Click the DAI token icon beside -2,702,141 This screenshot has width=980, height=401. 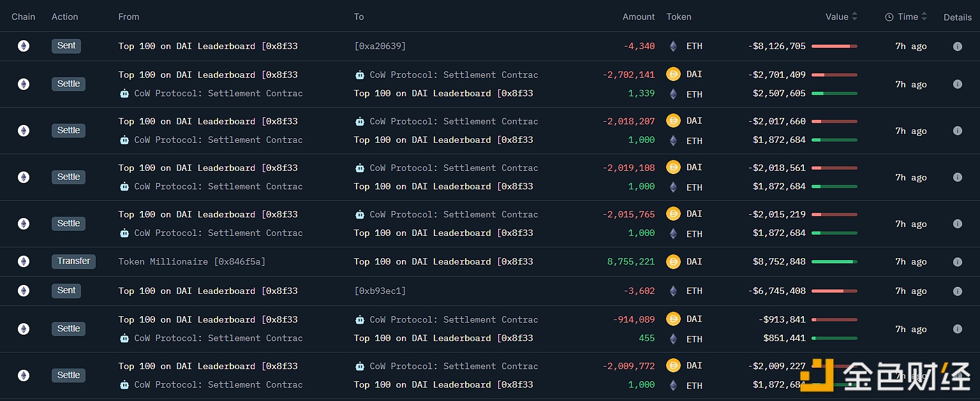click(673, 75)
